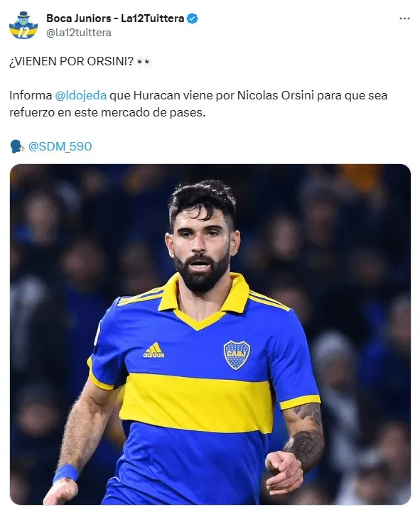Open the attached player photo

click(210, 334)
